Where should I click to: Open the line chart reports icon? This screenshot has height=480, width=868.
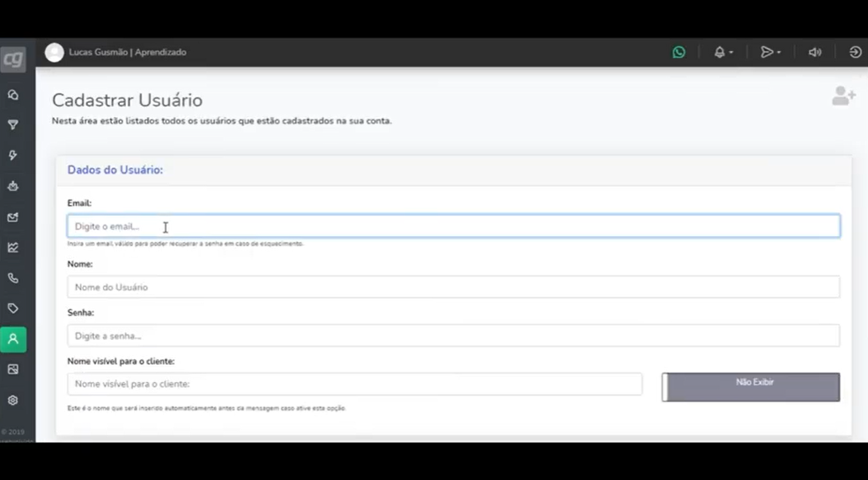12,247
